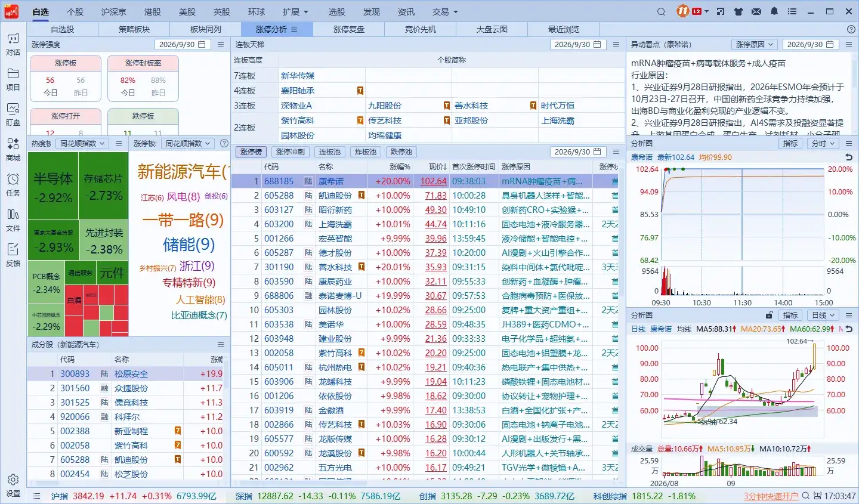The image size is (859, 504).
Task: Open the notification bell icon
Action: click(x=774, y=11)
